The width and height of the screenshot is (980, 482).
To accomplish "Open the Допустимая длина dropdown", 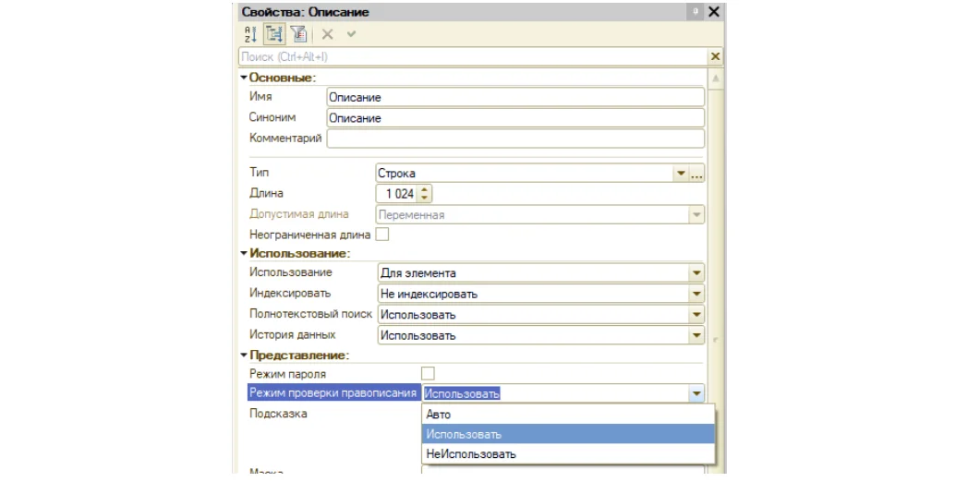I will (696, 215).
